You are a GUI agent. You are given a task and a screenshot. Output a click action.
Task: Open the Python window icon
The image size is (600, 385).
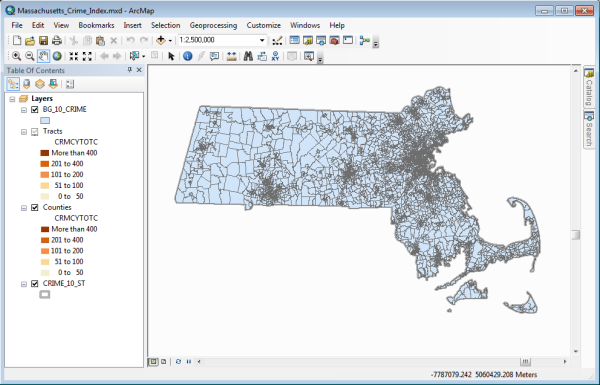point(347,40)
